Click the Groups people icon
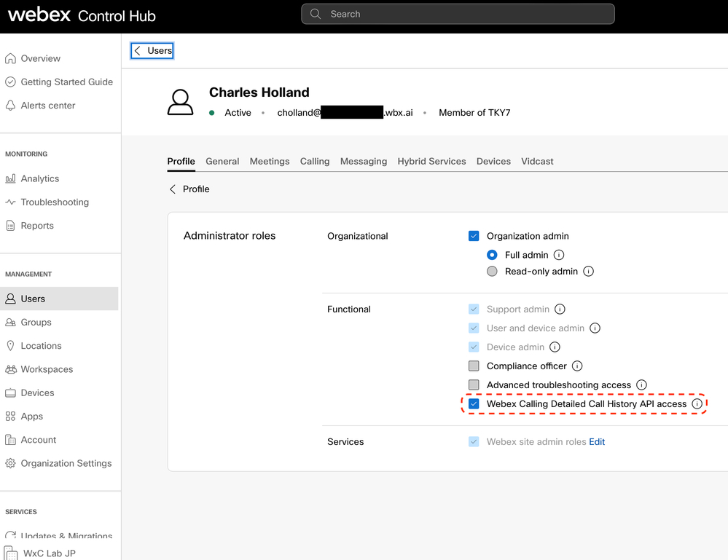The image size is (728, 560). [x=10, y=323]
